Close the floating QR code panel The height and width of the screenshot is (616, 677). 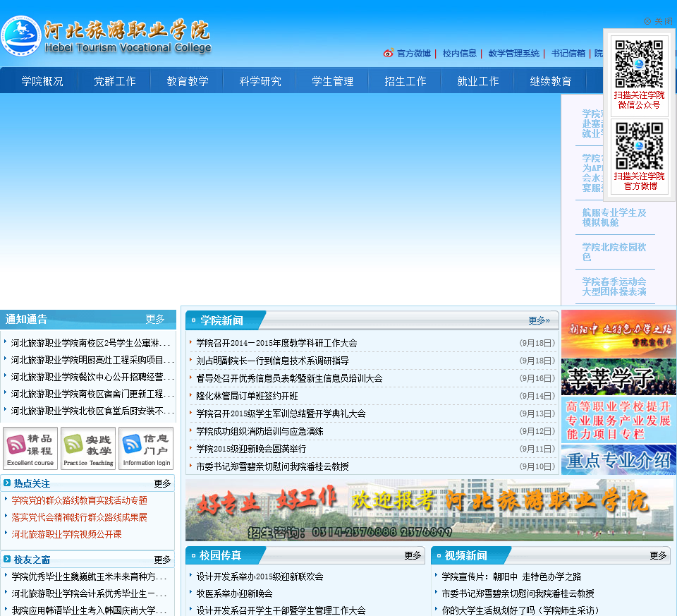tap(658, 21)
